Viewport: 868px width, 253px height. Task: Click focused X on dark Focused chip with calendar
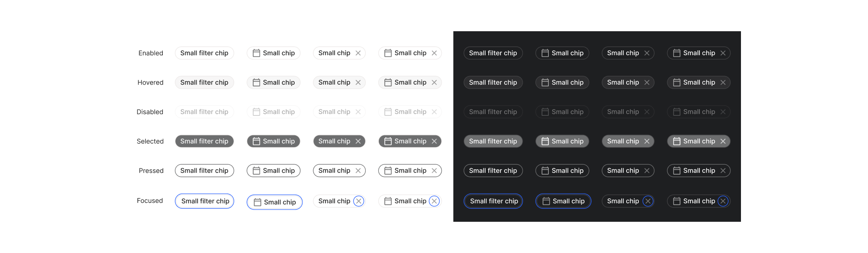[723, 201]
